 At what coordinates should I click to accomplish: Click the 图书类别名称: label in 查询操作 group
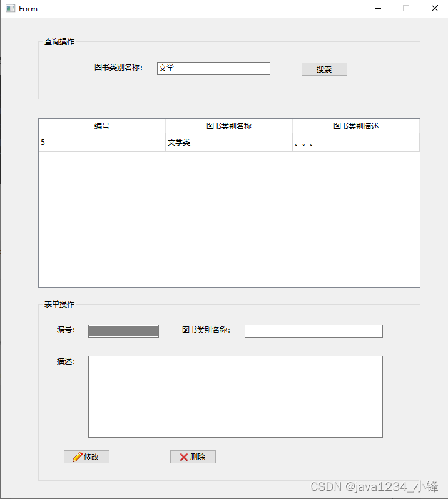[x=118, y=68]
